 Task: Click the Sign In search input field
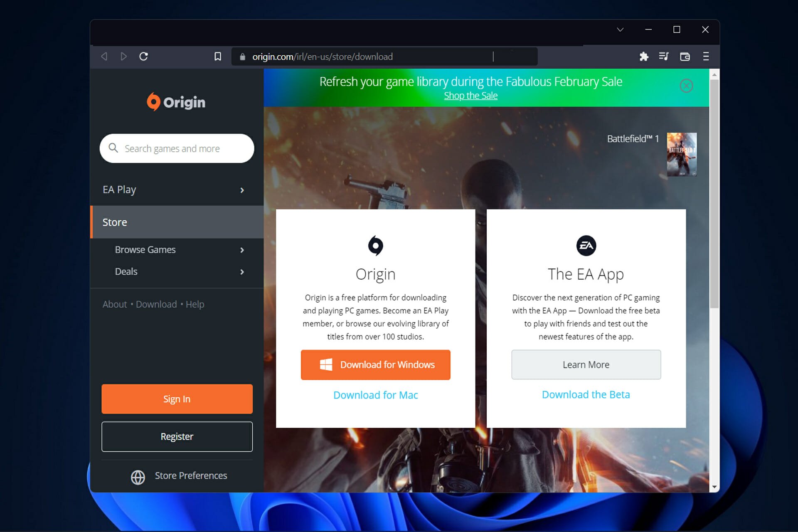(176, 399)
